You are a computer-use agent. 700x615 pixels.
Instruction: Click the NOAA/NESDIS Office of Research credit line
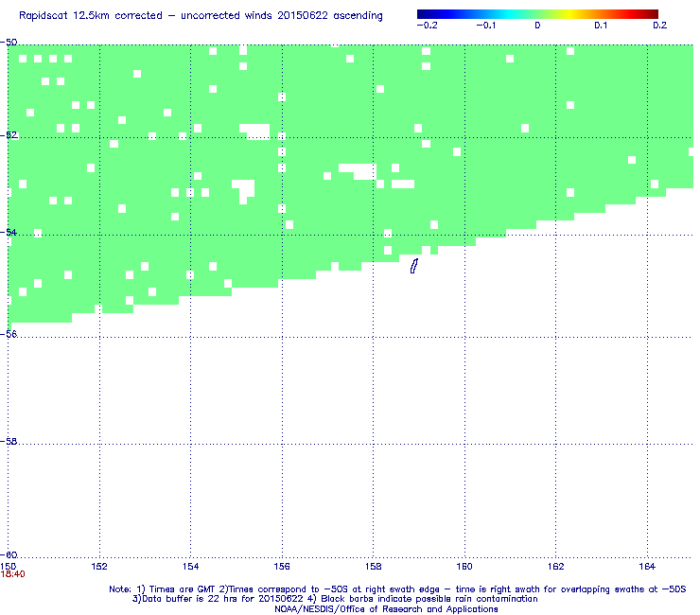[386, 609]
